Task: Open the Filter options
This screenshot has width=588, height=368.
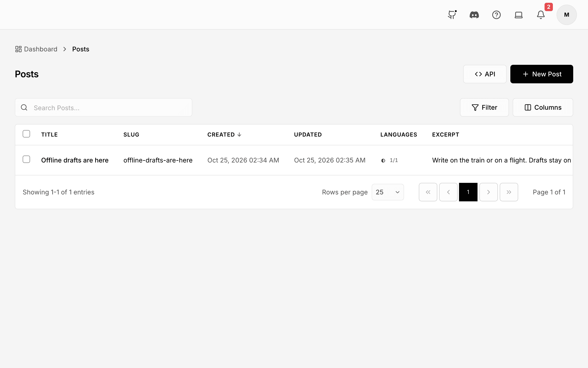Action: [x=484, y=107]
